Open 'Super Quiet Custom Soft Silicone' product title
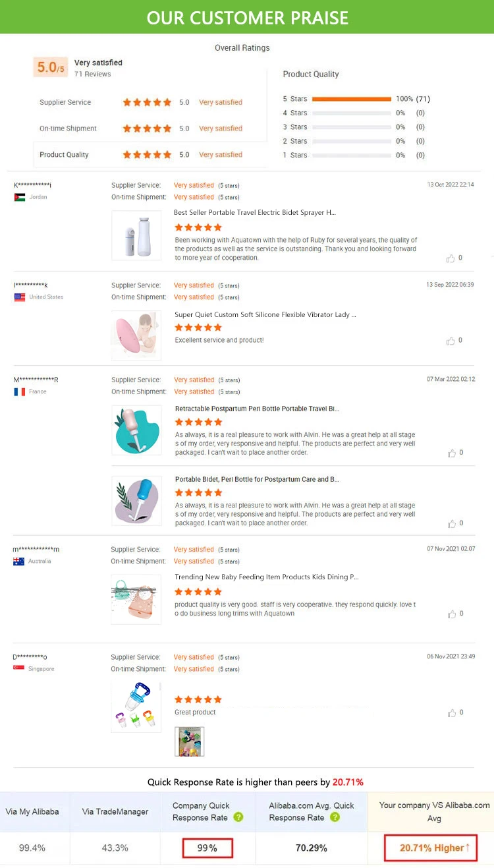The width and height of the screenshot is (494, 868). [265, 314]
